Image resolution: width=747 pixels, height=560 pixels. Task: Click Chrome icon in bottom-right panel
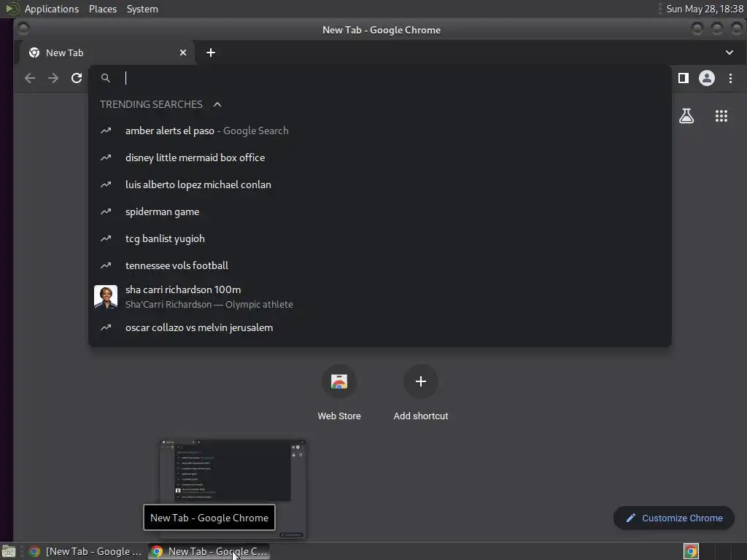[691, 551]
